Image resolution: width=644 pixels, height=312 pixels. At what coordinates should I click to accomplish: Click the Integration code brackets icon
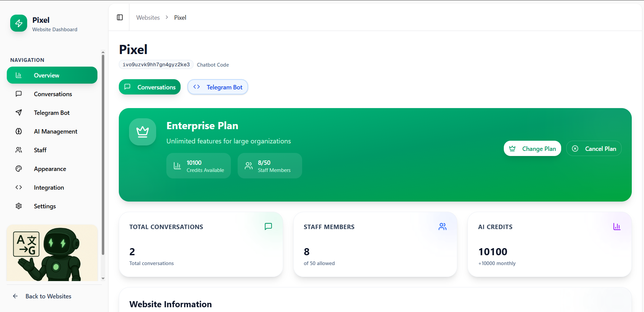[x=19, y=187]
